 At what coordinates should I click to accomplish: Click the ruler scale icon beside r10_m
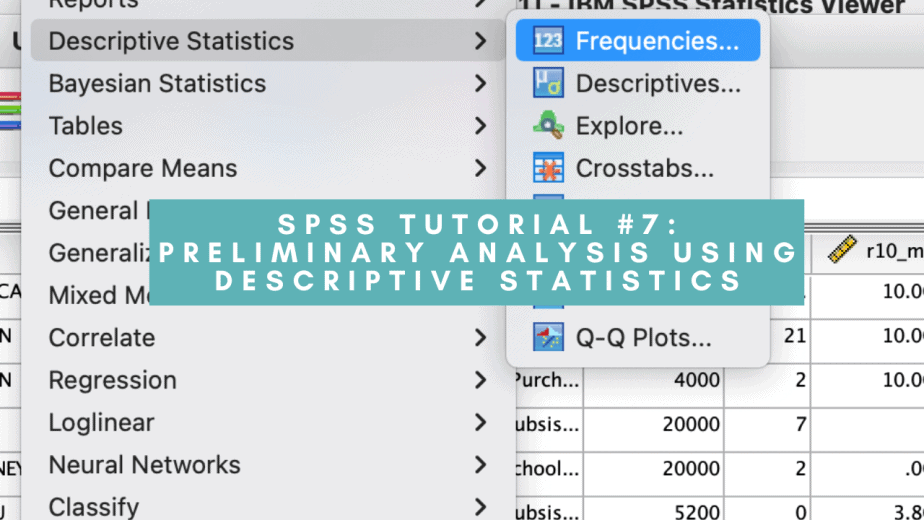coord(842,249)
